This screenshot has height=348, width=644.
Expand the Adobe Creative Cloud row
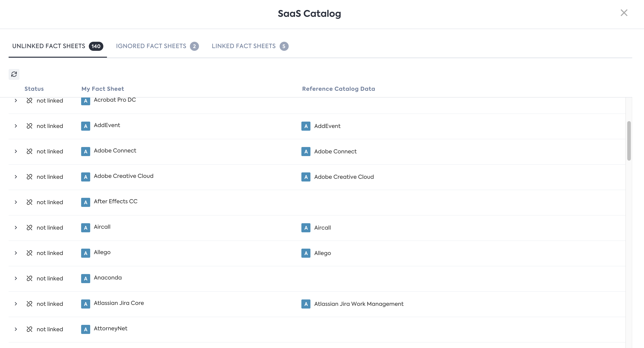pos(16,177)
